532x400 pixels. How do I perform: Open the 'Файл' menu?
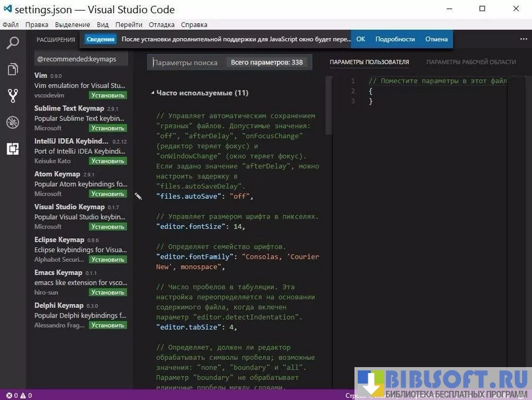11,25
